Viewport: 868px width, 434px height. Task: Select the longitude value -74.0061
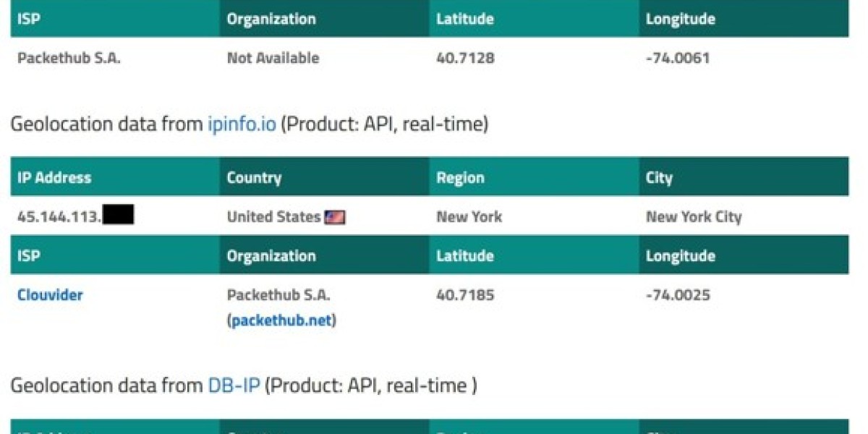click(678, 59)
